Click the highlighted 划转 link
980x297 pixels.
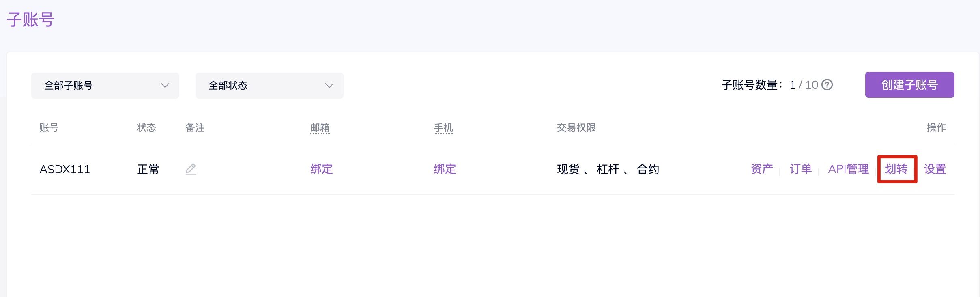coord(896,169)
